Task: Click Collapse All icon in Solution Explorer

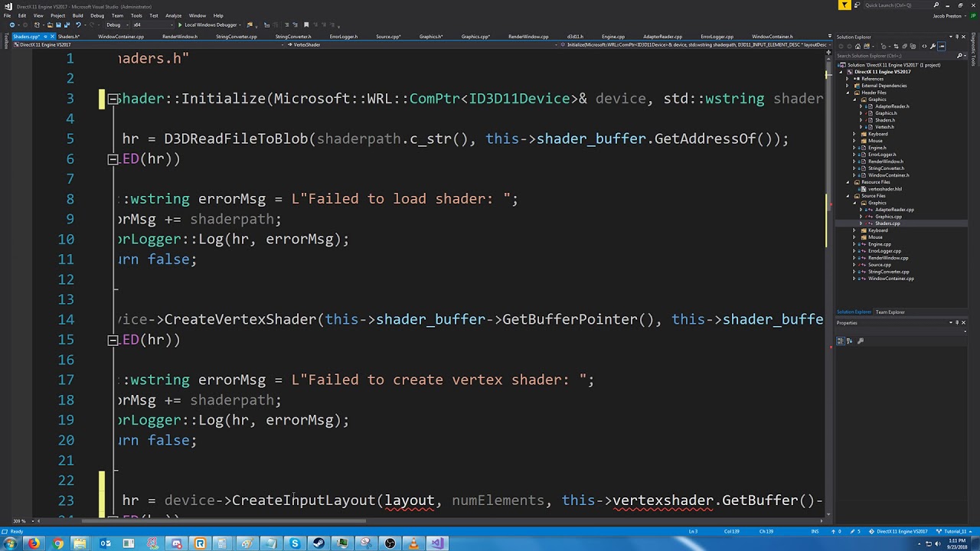Action: click(x=904, y=46)
